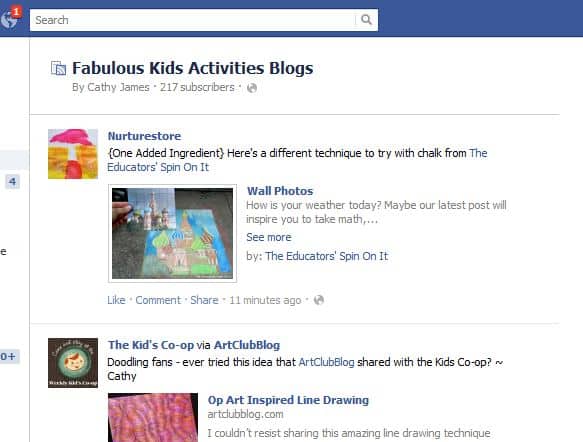The image size is (583, 442).
Task: Open the Nurturestore profile picture
Action: [x=73, y=154]
